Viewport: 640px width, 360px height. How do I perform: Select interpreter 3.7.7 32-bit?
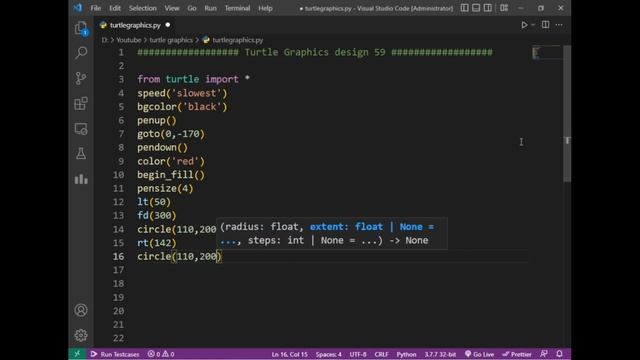pos(440,354)
